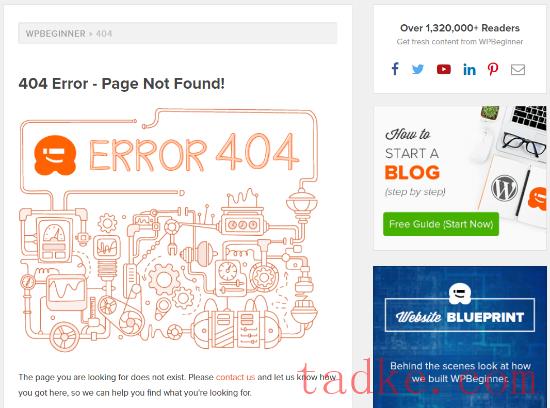Click the WordPress logo in blog banner

pyautogui.click(x=504, y=188)
